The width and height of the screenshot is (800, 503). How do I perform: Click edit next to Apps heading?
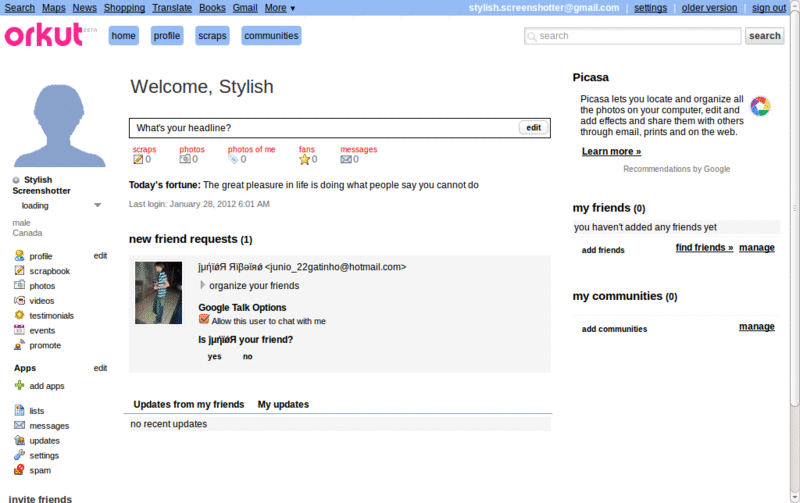[100, 368]
